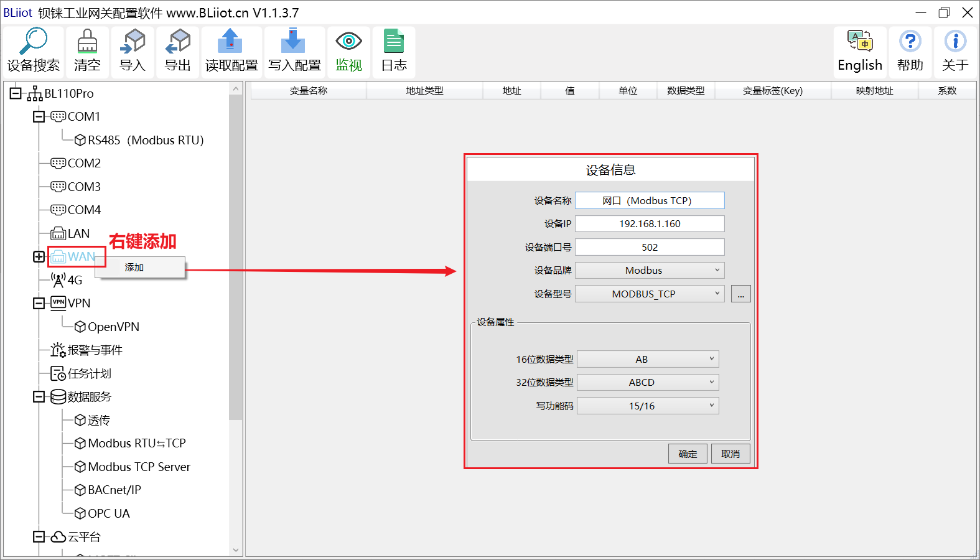
Task: Open the 设备型号 MODBUS_TCP dropdown
Action: coord(650,294)
